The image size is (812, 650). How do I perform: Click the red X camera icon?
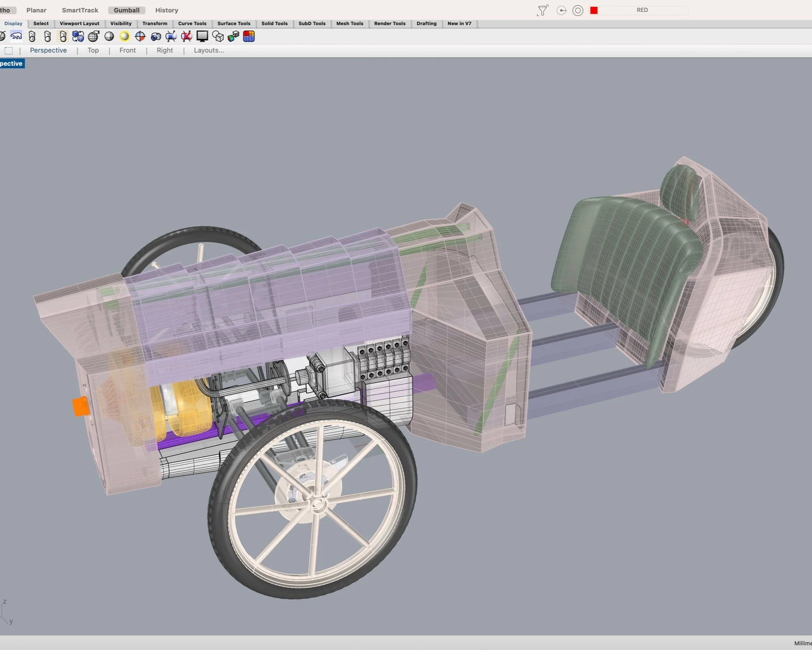coord(187,36)
